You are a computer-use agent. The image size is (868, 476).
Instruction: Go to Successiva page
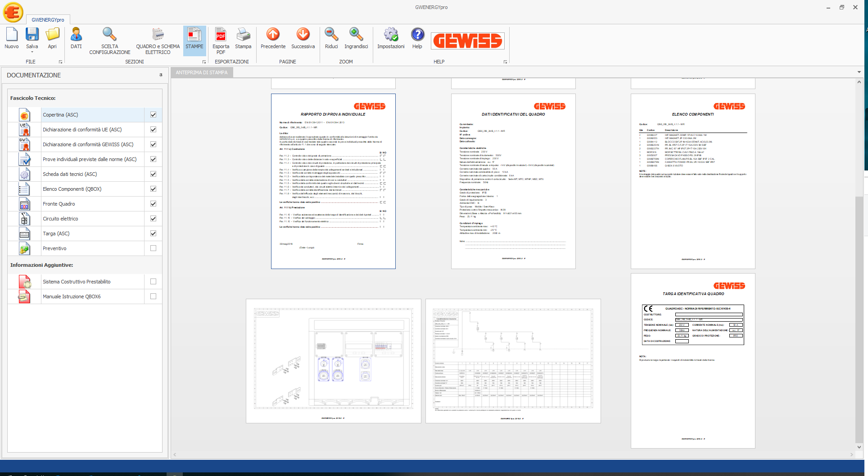303,34
